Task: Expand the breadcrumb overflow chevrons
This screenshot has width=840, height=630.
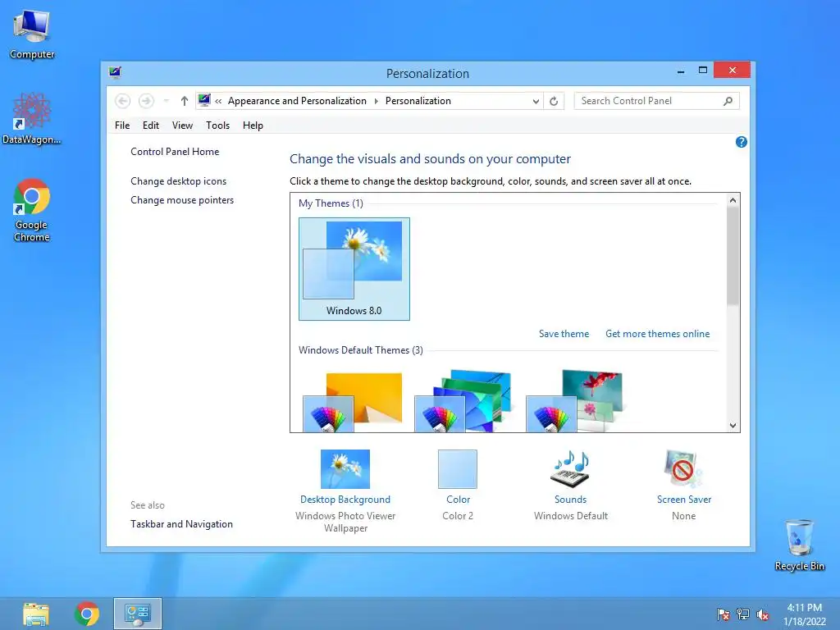Action: coord(218,101)
